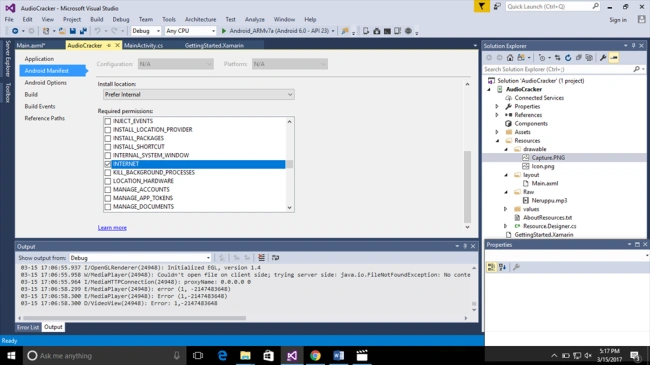Switch to the MainActivity.cs tab
650x365 pixels.
[x=143, y=46]
